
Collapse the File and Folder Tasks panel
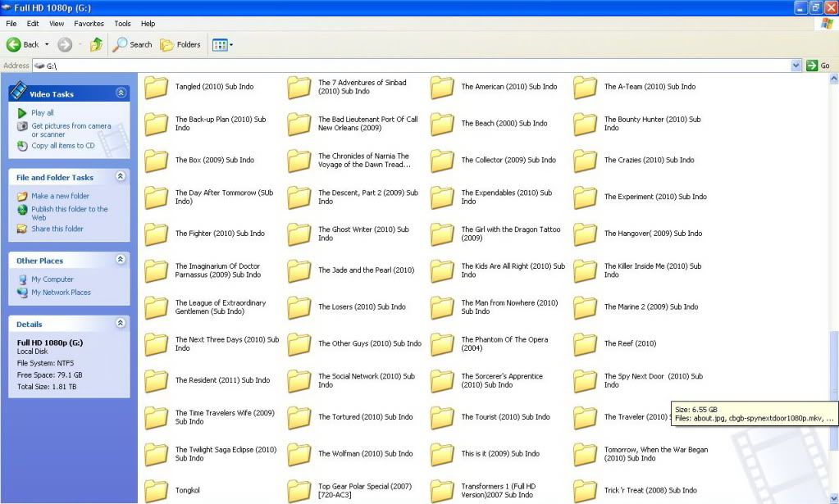pos(121,176)
